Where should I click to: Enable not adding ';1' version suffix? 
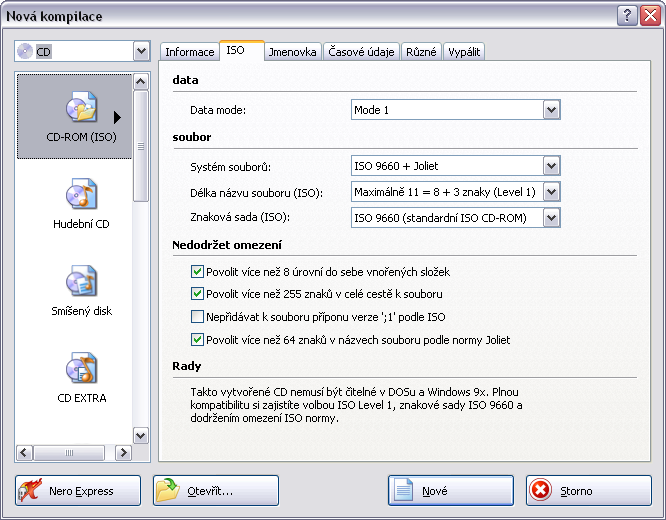[x=197, y=317]
